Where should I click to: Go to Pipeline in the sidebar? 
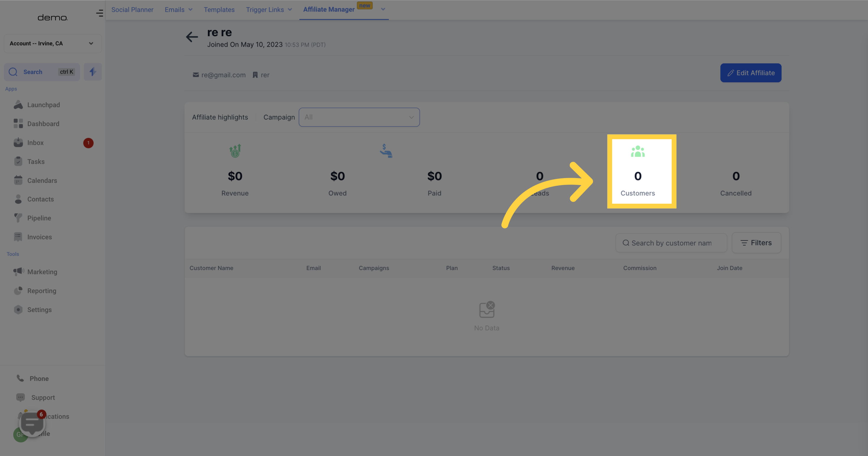39,218
